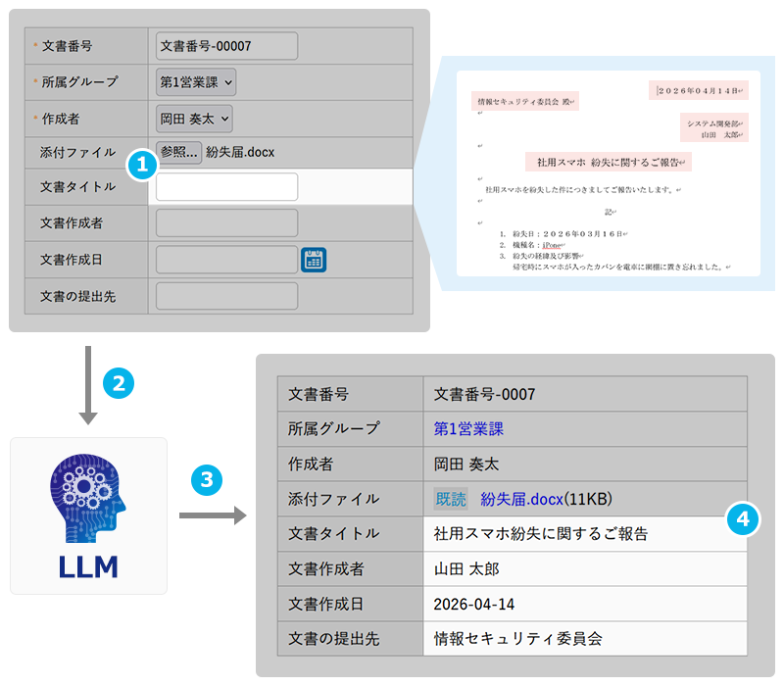784x686 pixels.
Task: Select result value 山田 太郎
Action: click(466, 569)
